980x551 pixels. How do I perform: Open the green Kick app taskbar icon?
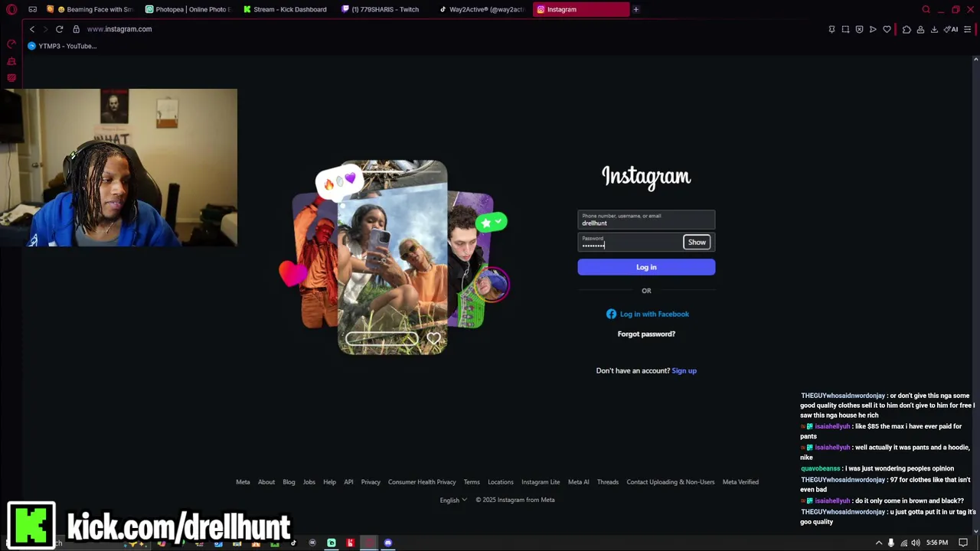point(332,543)
